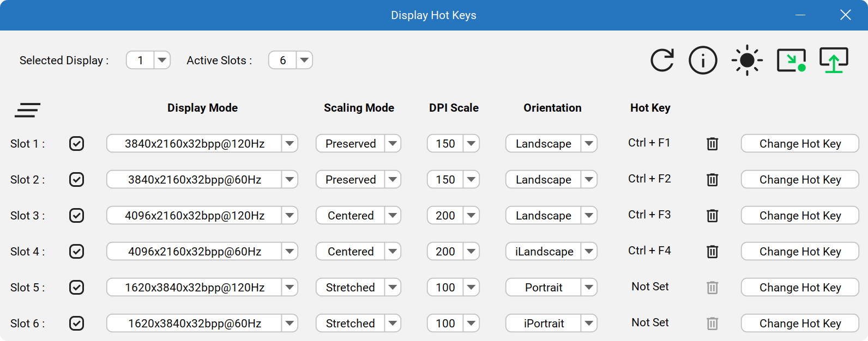868x341 pixels.
Task: Click the Display Mode column header
Action: click(x=202, y=108)
